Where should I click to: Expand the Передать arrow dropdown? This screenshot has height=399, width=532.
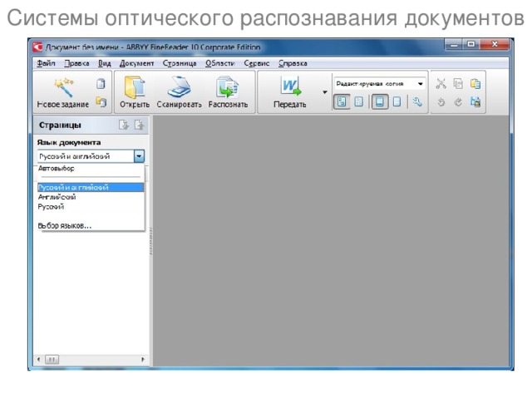click(x=325, y=92)
